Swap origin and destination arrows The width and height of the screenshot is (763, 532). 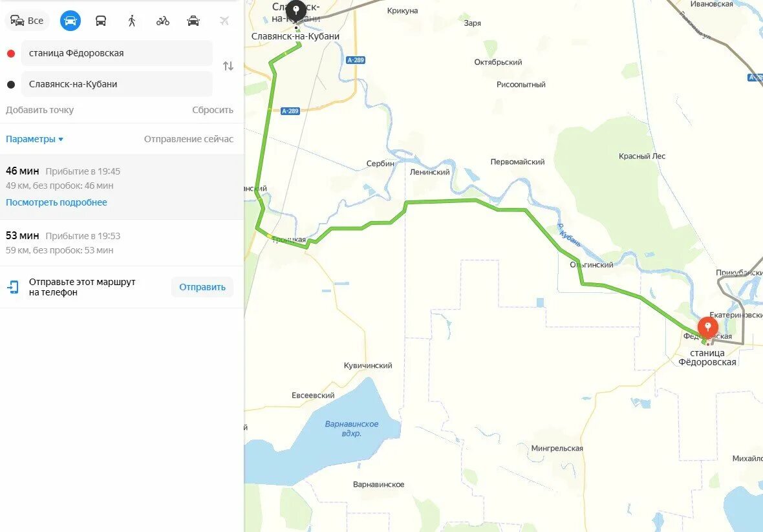[228, 66]
